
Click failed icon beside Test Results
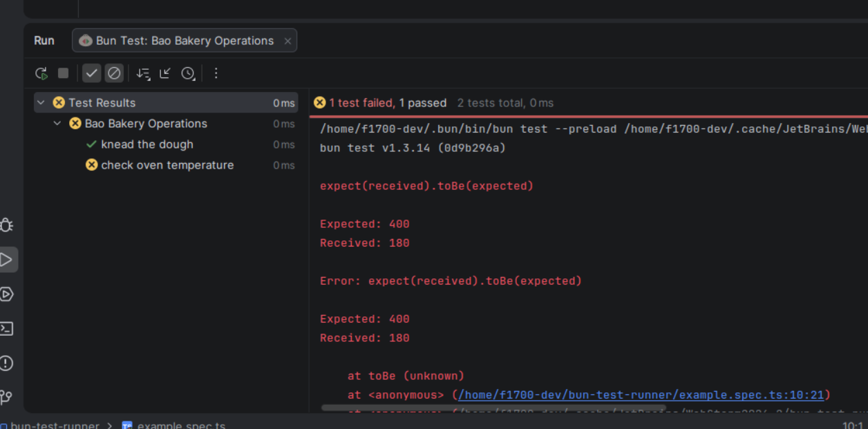tap(59, 103)
